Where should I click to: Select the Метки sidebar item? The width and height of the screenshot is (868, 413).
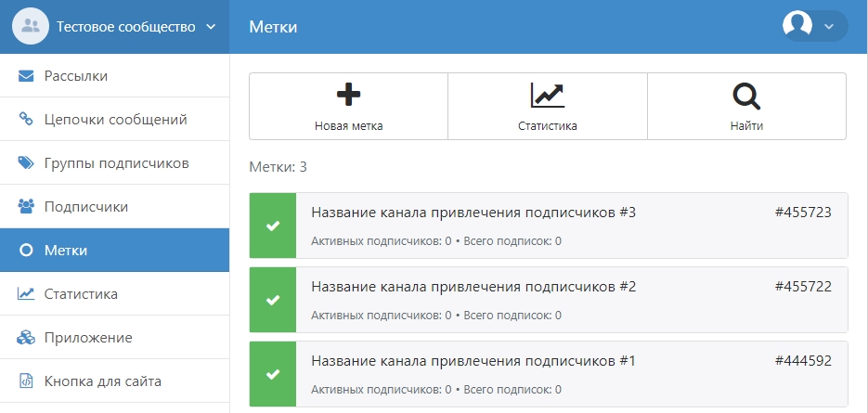[67, 251]
